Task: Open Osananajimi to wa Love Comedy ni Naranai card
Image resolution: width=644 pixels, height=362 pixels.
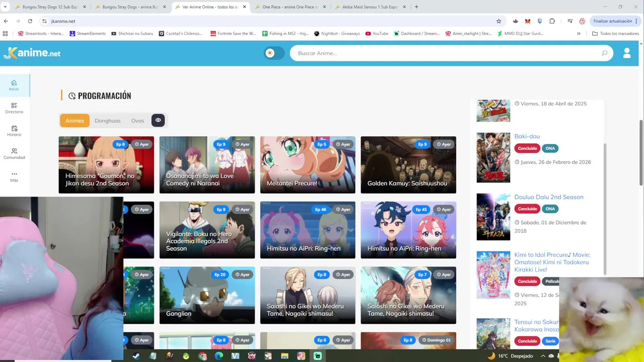Action: [207, 165]
